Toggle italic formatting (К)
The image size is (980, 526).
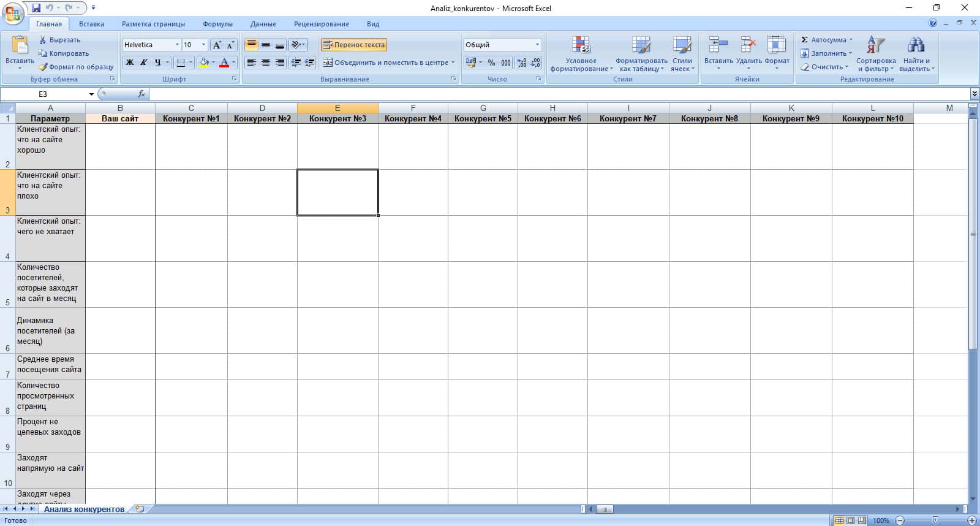[x=143, y=63]
